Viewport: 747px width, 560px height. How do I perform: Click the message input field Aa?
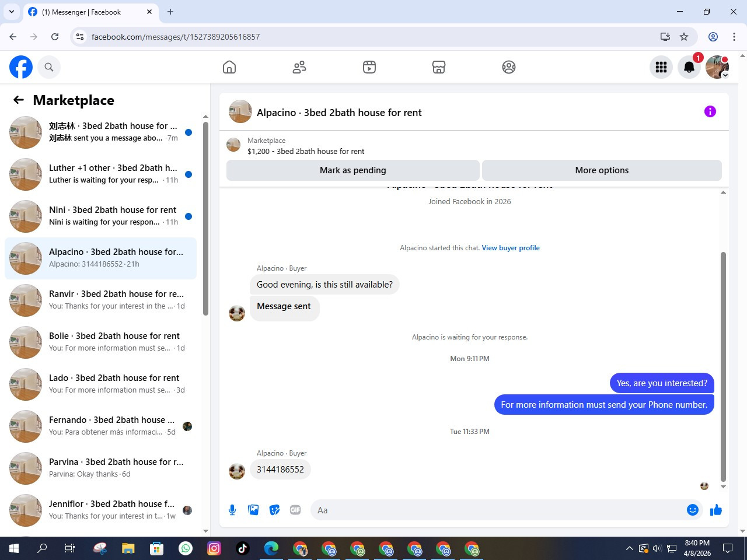pyautogui.click(x=499, y=510)
